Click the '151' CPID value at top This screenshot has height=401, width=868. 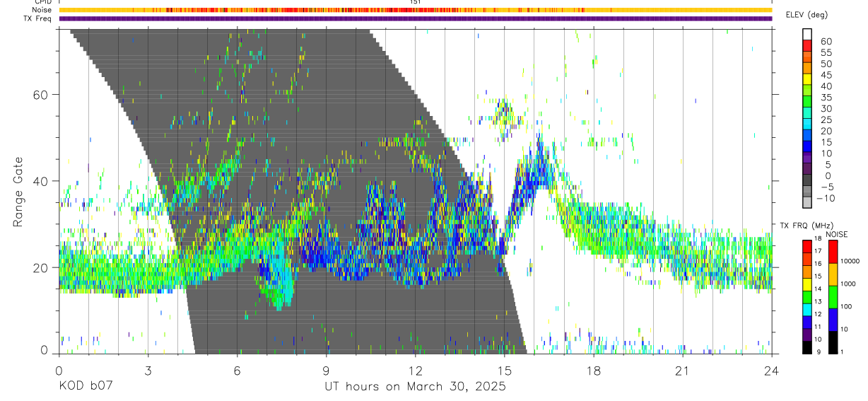pyautogui.click(x=416, y=2)
